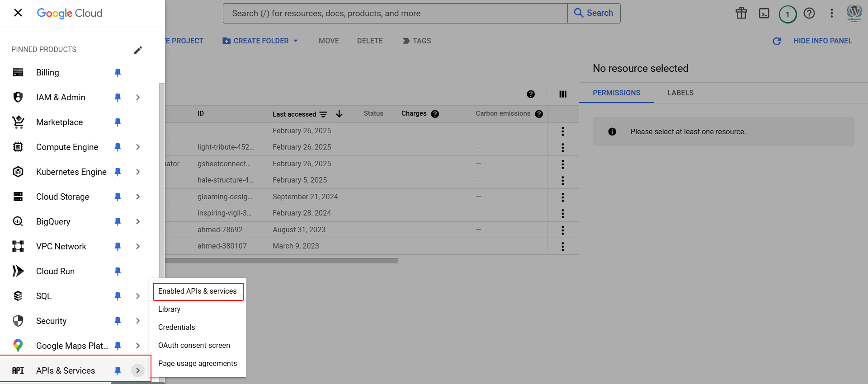Click the BigQuery icon

18,221
